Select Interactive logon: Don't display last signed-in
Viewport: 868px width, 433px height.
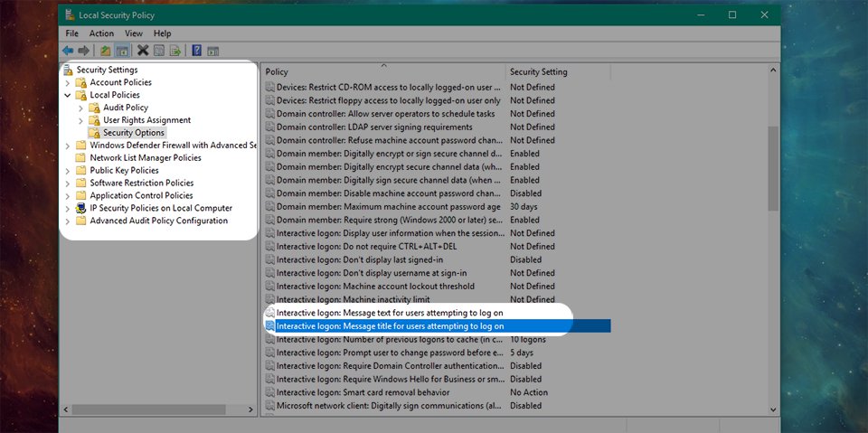pyautogui.click(x=360, y=259)
